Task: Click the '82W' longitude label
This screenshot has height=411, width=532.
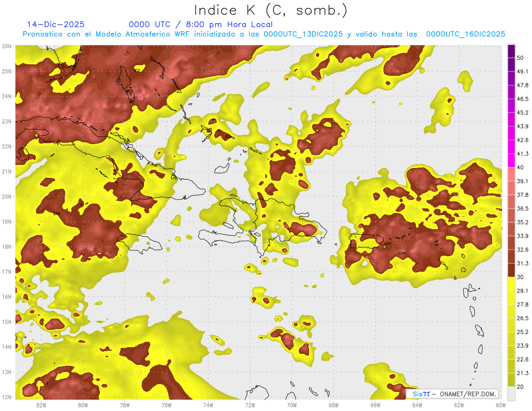Action: coord(41,405)
